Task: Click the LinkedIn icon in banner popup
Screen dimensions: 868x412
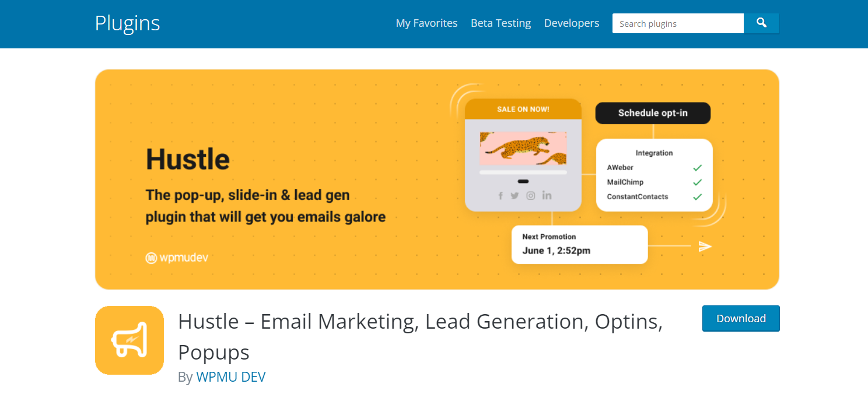Action: [547, 195]
